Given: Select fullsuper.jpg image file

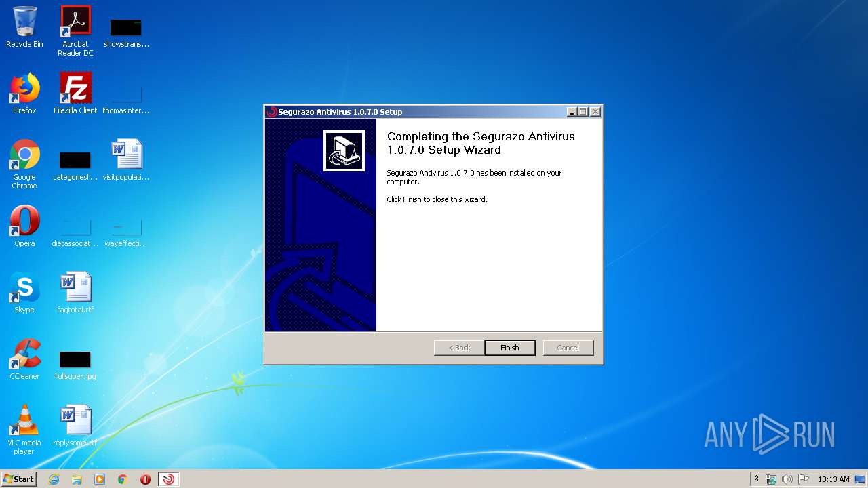Looking at the screenshot, I should (75, 365).
